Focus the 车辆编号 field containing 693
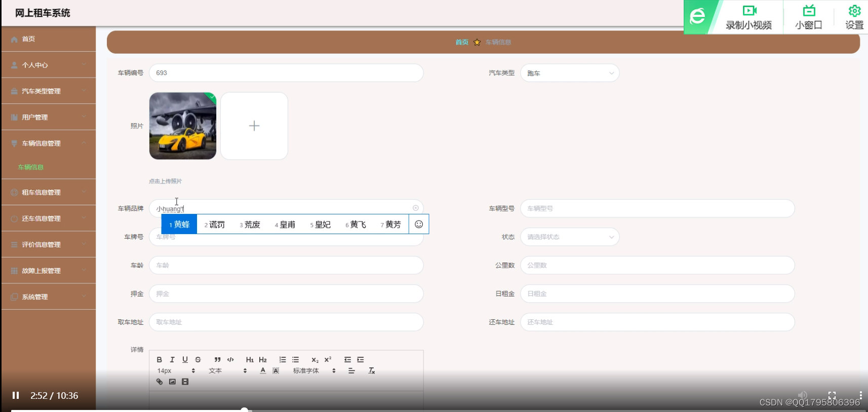 (286, 73)
